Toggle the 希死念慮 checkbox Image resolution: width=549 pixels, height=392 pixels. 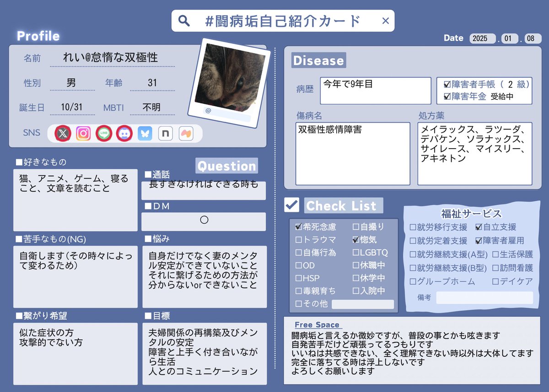tap(299, 226)
